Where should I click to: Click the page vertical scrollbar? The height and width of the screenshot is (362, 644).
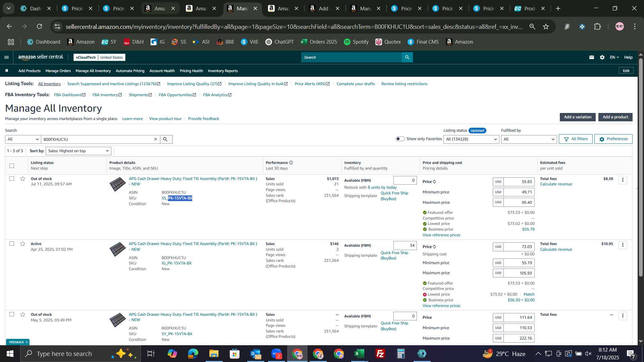coord(641,168)
